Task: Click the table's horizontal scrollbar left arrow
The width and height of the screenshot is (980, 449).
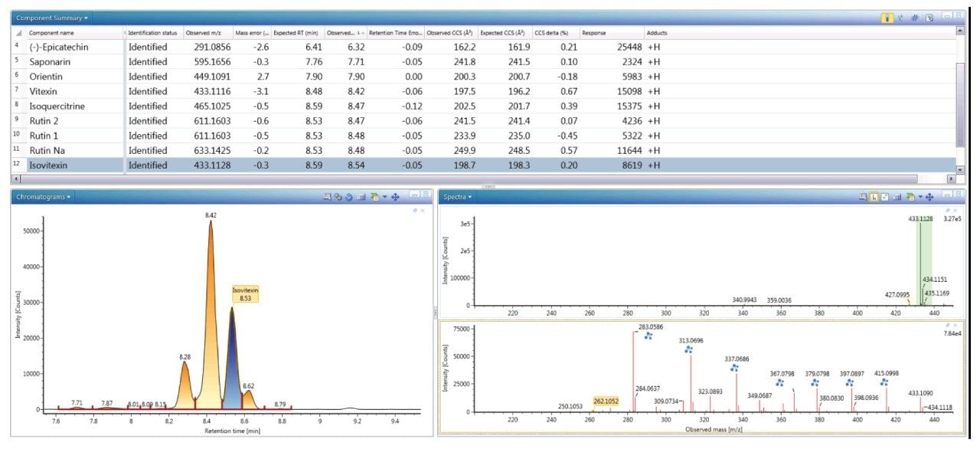Action: 16,179
